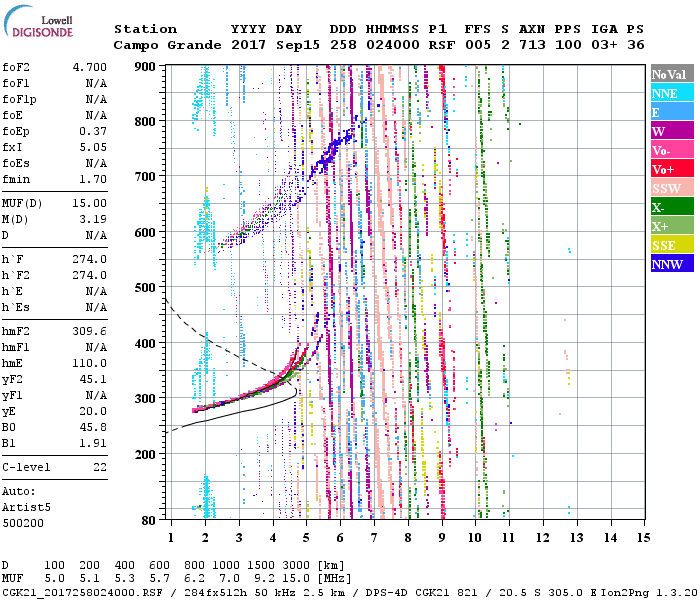The width and height of the screenshot is (700, 600).
Task: Click the Vo- pink legend entry
Action: click(671, 150)
